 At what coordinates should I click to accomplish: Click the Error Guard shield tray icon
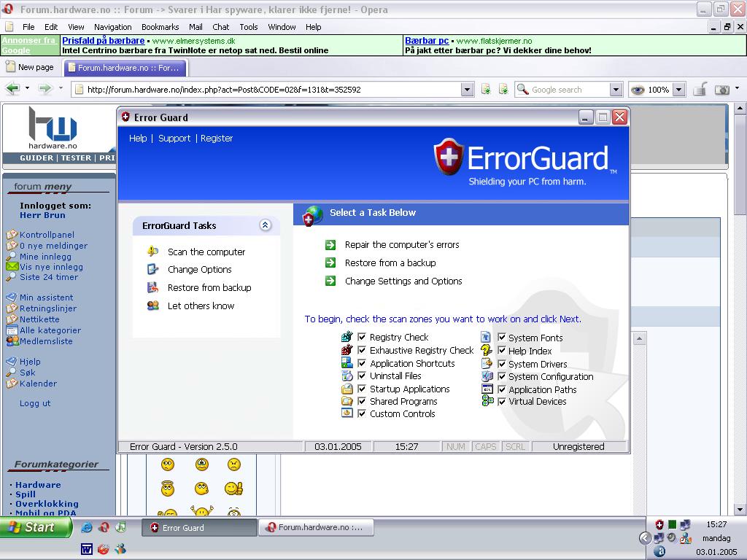(x=659, y=525)
